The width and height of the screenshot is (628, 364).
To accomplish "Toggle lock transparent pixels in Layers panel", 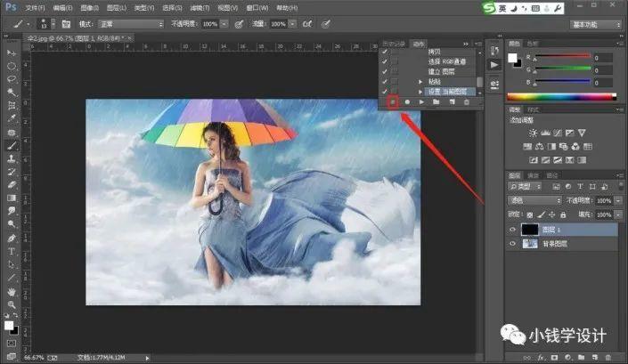I will pyautogui.click(x=530, y=214).
